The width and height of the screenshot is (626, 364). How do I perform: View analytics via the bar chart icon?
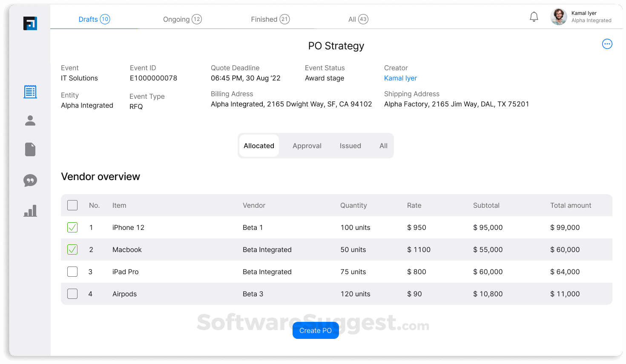[30, 210]
